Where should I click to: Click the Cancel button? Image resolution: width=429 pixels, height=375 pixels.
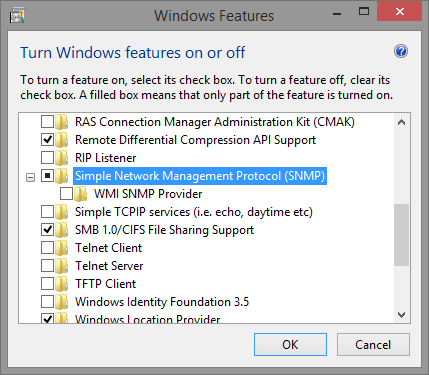[373, 344]
